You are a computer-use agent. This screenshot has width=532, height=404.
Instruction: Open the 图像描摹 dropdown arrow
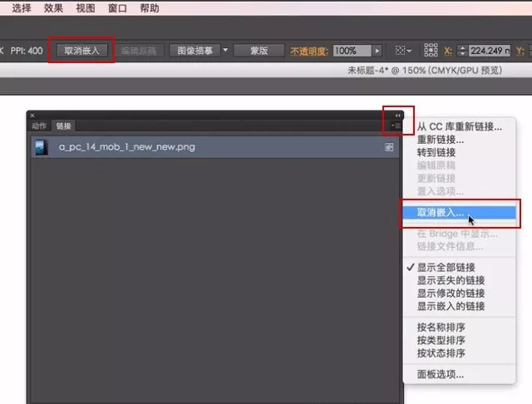coord(225,50)
